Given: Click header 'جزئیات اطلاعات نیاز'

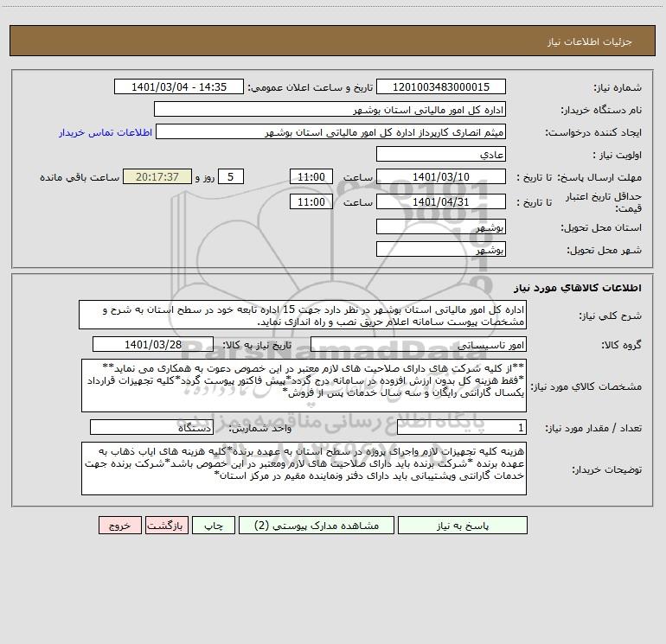Looking at the screenshot, I should click(x=589, y=41).
